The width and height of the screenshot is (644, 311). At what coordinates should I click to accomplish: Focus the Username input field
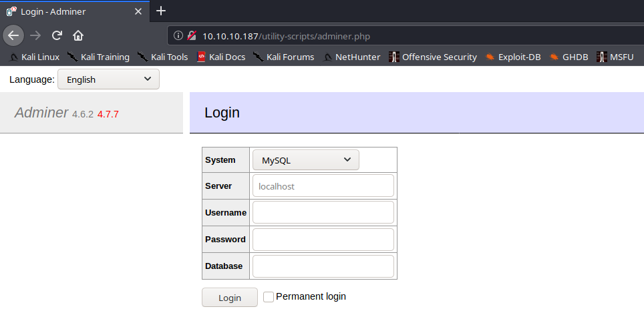click(323, 212)
